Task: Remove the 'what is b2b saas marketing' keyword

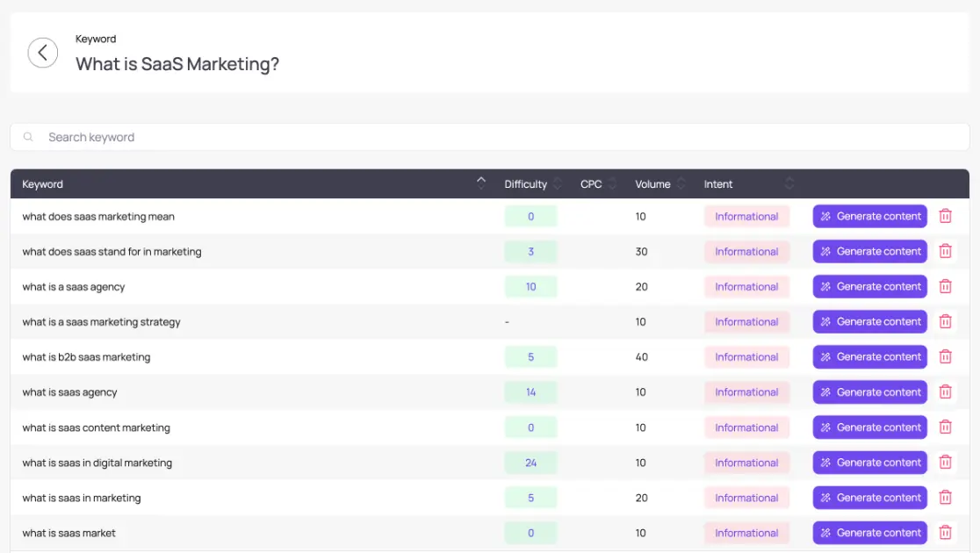Action: point(946,356)
